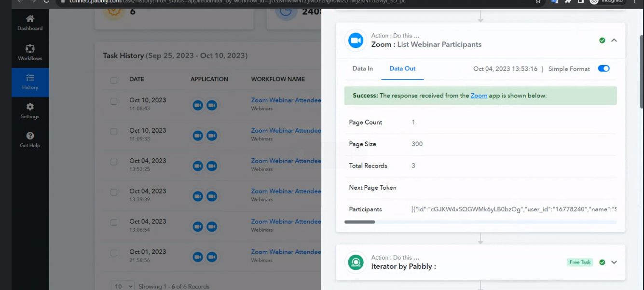Viewport: 644px width, 290px height.
Task: Switch to the Data In tab
Action: tap(363, 69)
